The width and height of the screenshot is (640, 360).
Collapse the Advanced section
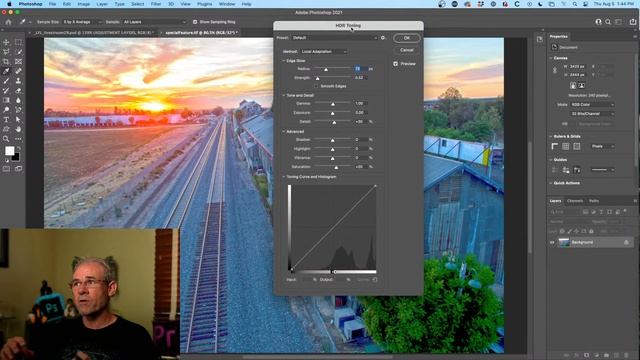coord(284,131)
